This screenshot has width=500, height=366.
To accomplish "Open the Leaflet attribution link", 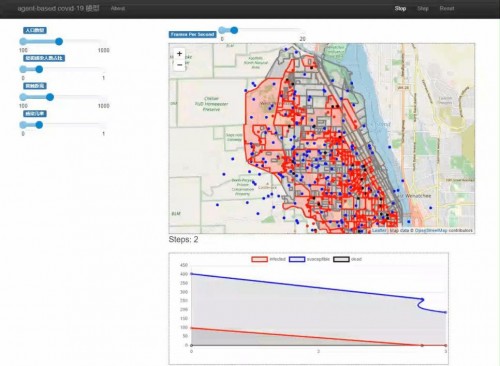I will tap(379, 231).
